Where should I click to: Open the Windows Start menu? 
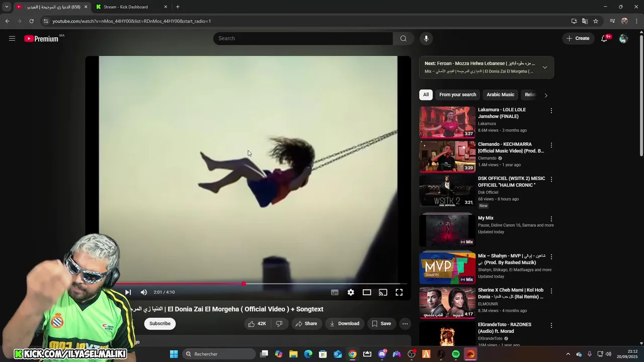174,354
